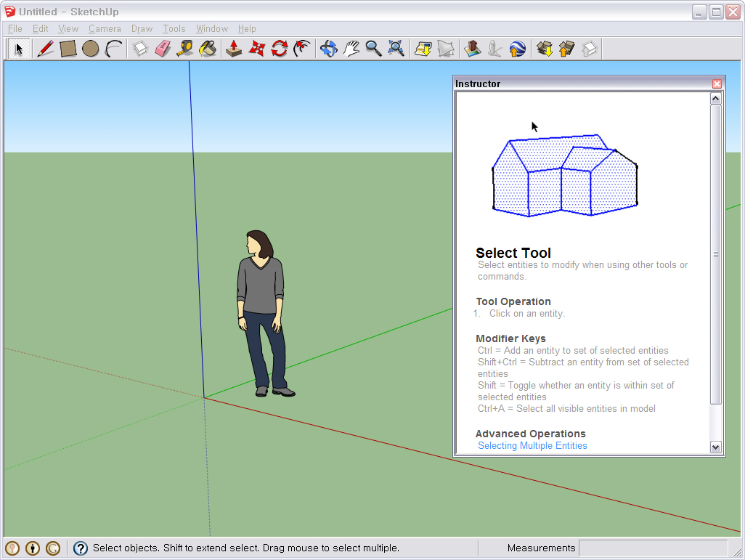745x560 pixels.
Task: Click the Instructor scrollbar up arrow
Action: point(715,98)
